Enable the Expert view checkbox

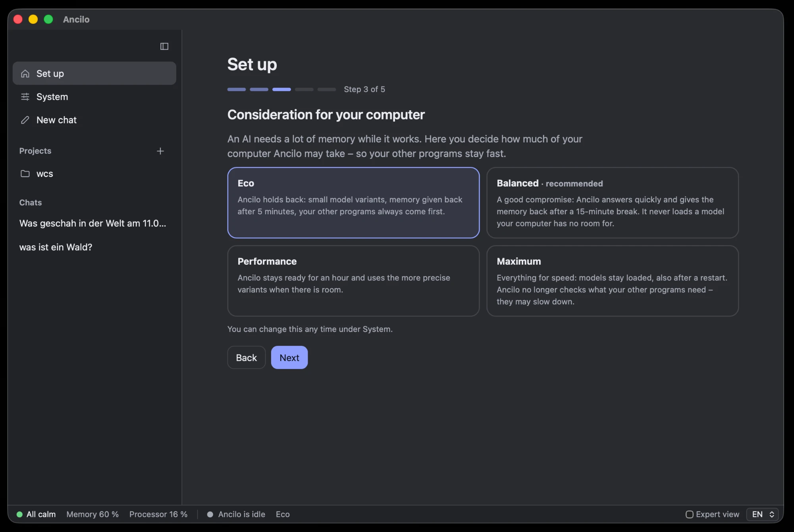(x=689, y=514)
